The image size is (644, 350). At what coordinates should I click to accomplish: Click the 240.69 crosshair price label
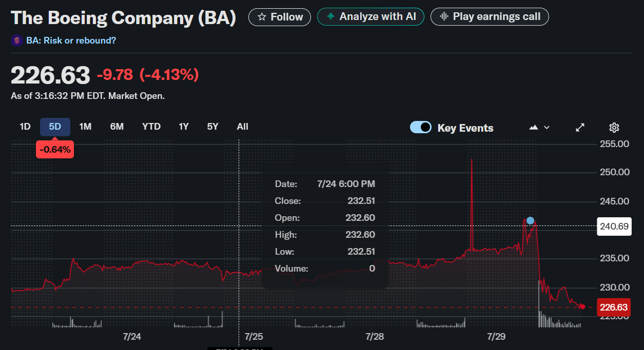coord(614,226)
